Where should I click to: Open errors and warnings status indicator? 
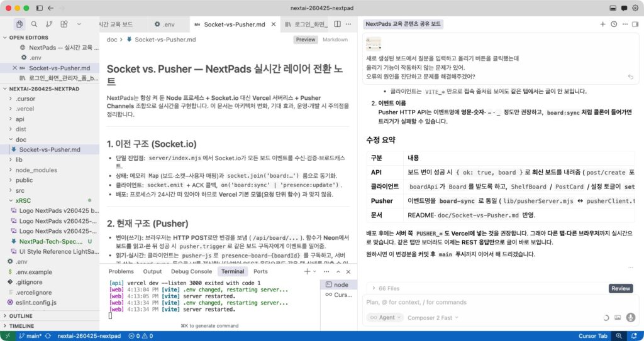coord(141,336)
